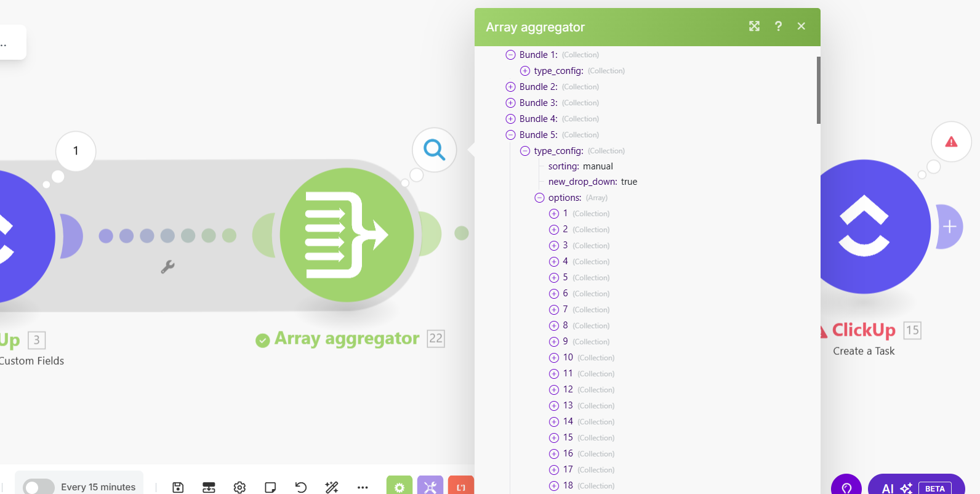Open the AI BETA assistant button
Image resolution: width=980 pixels, height=494 pixels.
tap(916, 485)
